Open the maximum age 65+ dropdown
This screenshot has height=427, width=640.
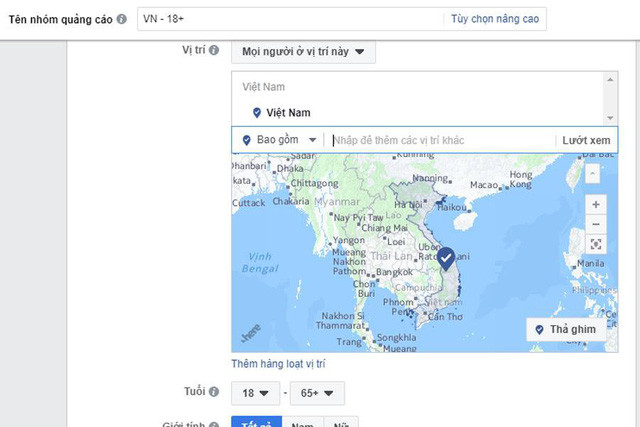click(x=317, y=392)
